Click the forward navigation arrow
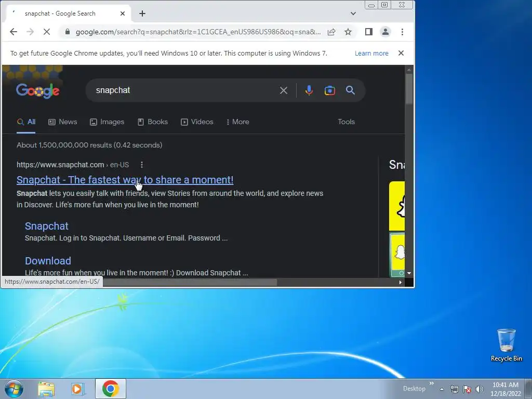Screen dimensions: 532x399 (30, 32)
